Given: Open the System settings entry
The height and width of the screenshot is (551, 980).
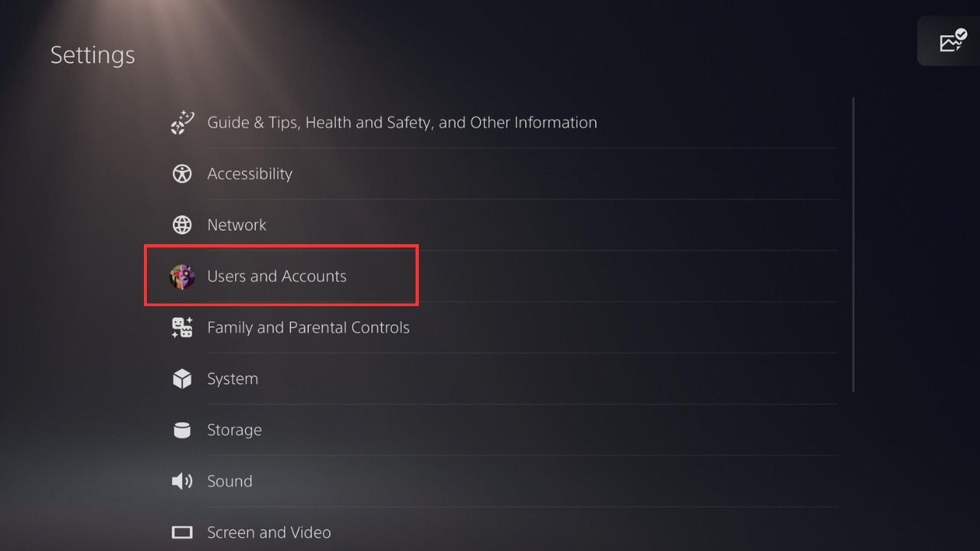Looking at the screenshot, I should pyautogui.click(x=233, y=378).
